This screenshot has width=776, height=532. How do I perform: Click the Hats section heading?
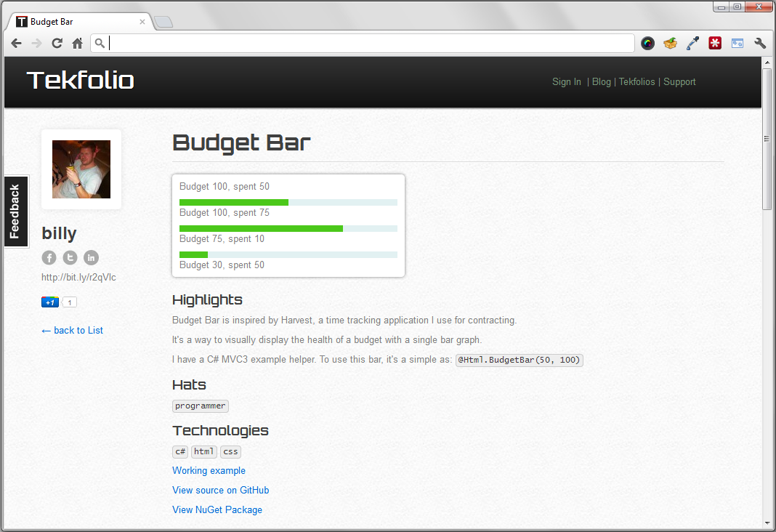189,385
